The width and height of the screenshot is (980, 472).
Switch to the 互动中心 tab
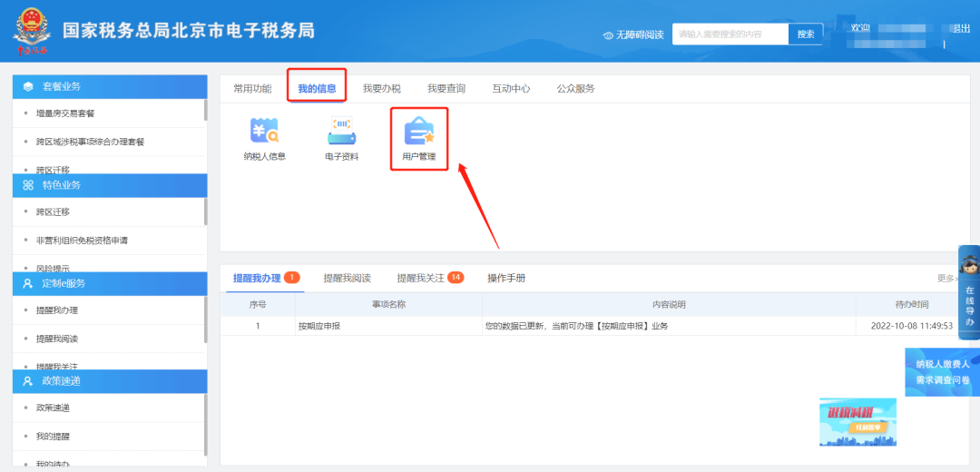coord(511,89)
